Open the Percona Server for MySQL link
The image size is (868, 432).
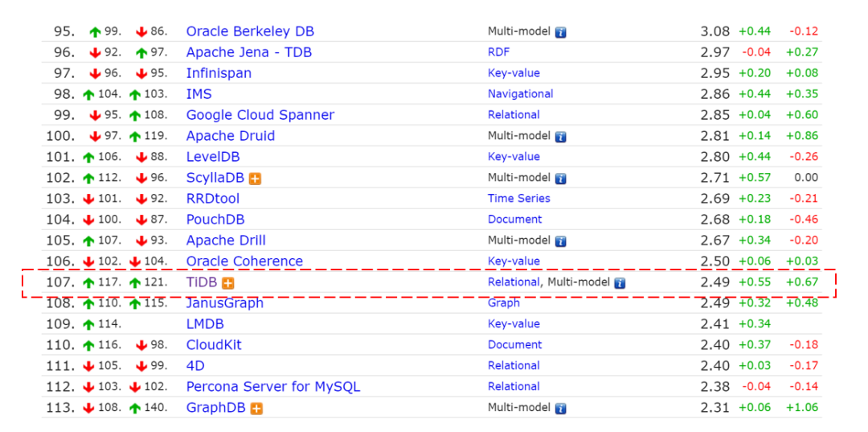point(273,387)
